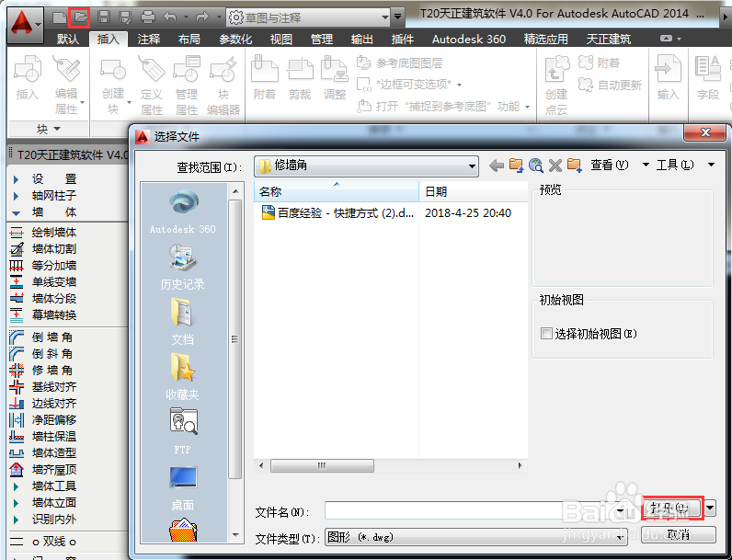Viewport: 732px width, 560px height.
Task: Switch to Autodesk 360 ribbon tab
Action: (469, 39)
